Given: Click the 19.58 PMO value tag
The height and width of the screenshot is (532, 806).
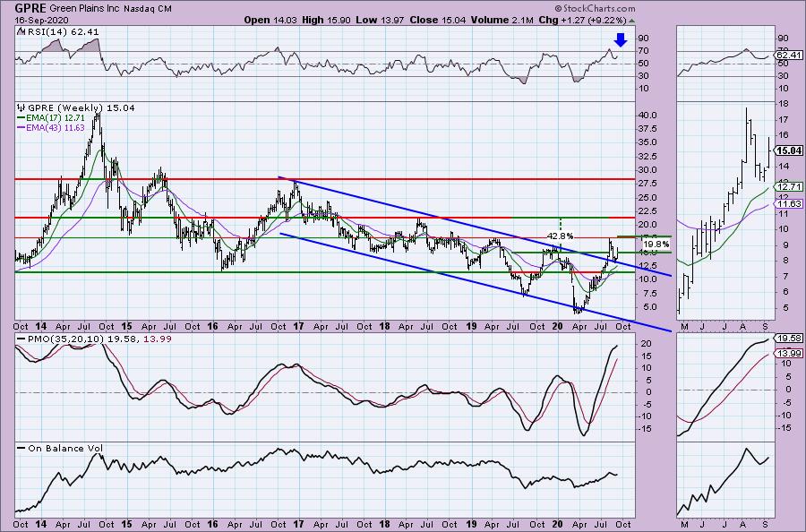Looking at the screenshot, I should [x=789, y=339].
